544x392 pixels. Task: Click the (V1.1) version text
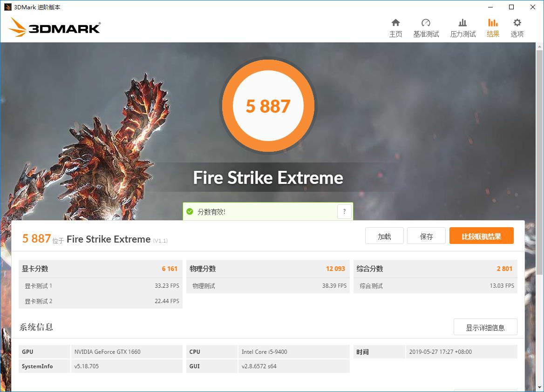160,241
